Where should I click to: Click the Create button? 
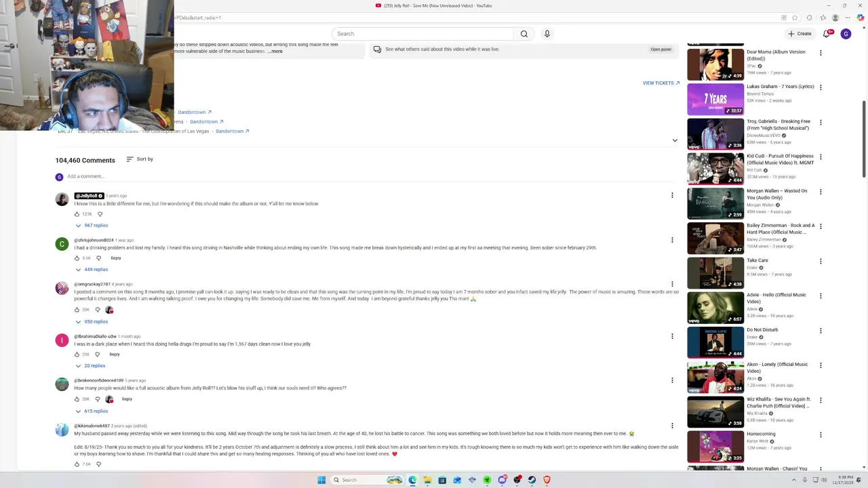pyautogui.click(x=800, y=34)
